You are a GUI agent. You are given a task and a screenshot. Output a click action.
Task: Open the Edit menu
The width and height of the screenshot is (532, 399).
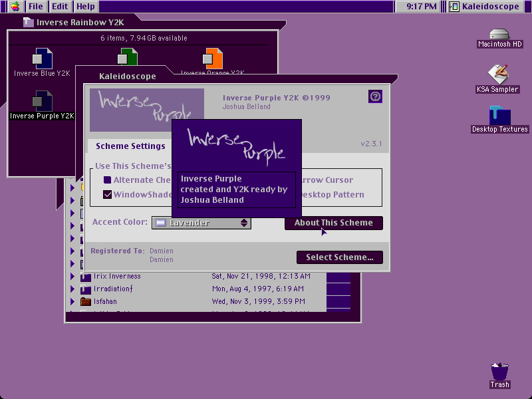60,7
